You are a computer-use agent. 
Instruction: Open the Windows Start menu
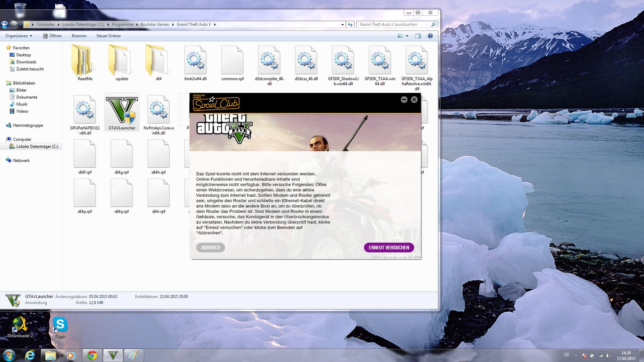[x=9, y=355]
